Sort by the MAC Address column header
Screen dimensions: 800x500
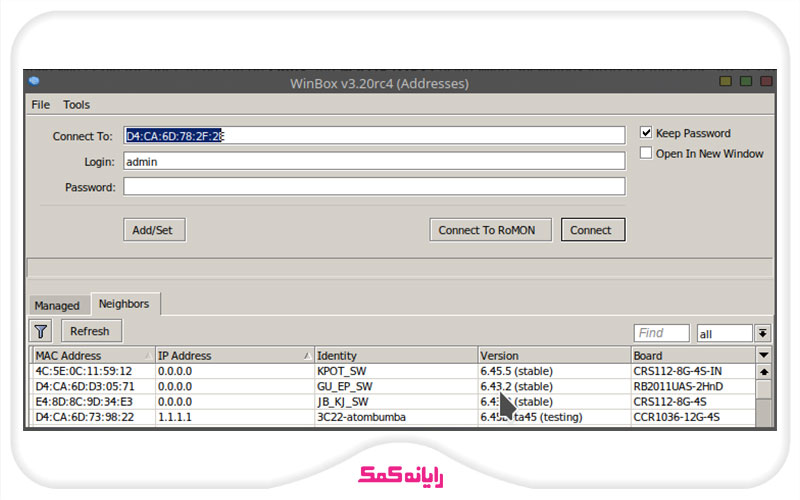tap(94, 356)
